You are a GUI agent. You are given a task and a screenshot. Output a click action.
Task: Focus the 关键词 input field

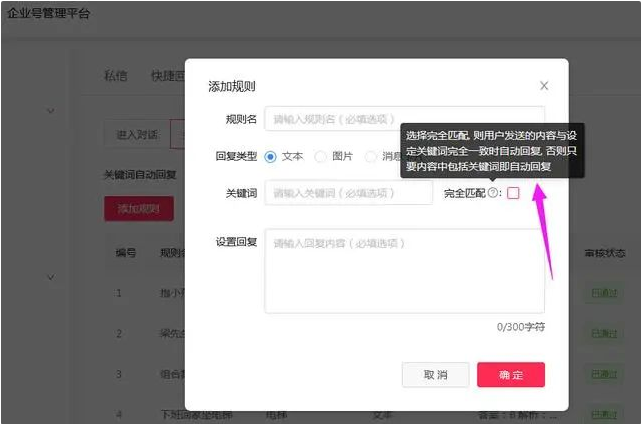click(348, 192)
